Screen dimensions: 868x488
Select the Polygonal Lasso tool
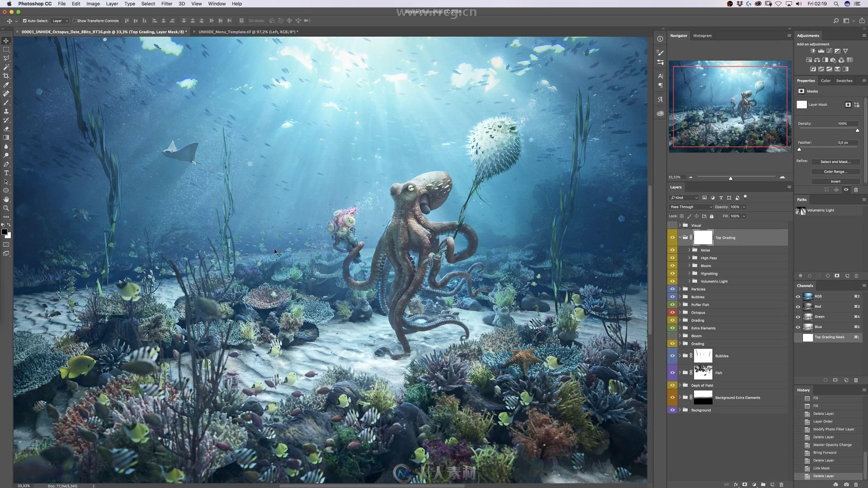(6, 58)
